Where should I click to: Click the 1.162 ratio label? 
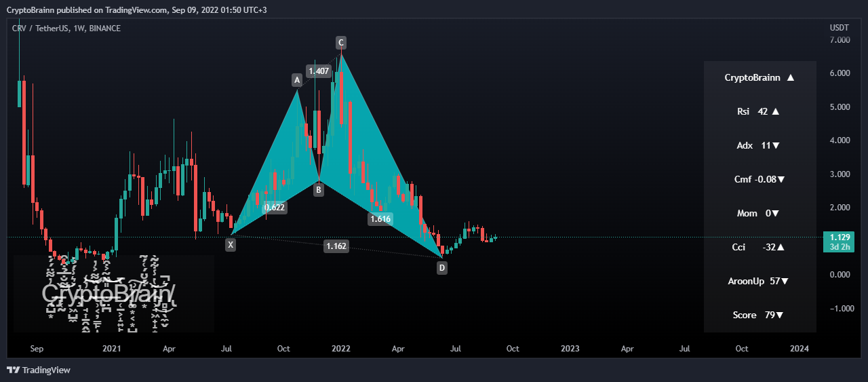336,246
